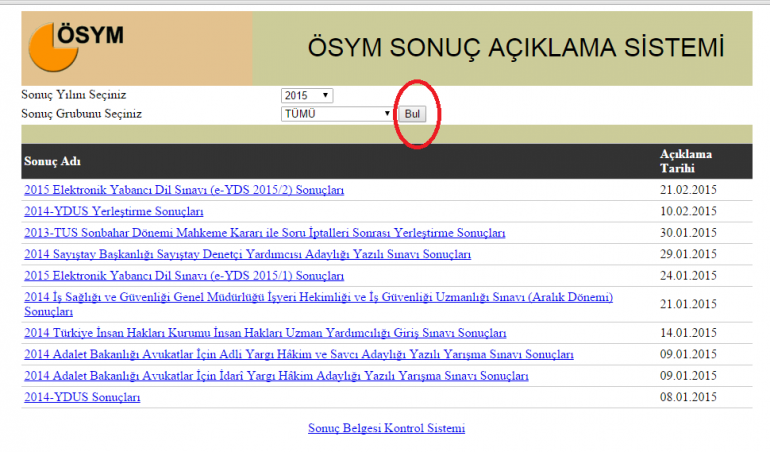
Task: Click the Sonuç Adı column header
Action: pos(53,161)
